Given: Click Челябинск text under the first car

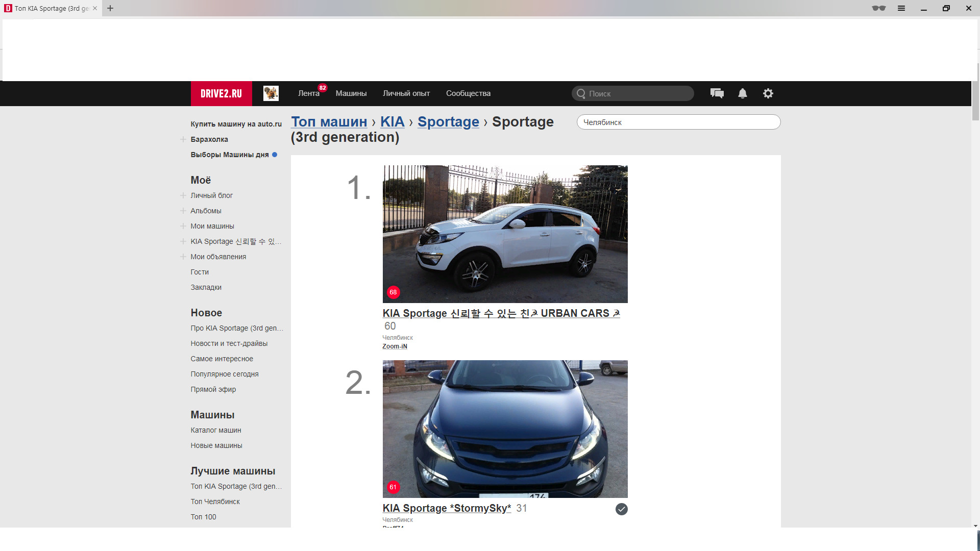Looking at the screenshot, I should (x=398, y=338).
